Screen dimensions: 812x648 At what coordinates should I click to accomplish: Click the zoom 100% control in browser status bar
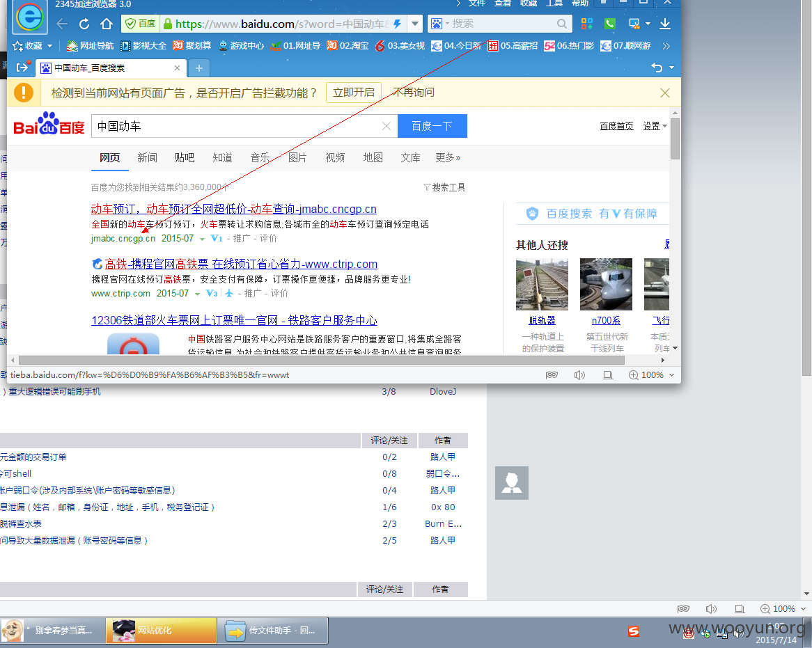651,374
